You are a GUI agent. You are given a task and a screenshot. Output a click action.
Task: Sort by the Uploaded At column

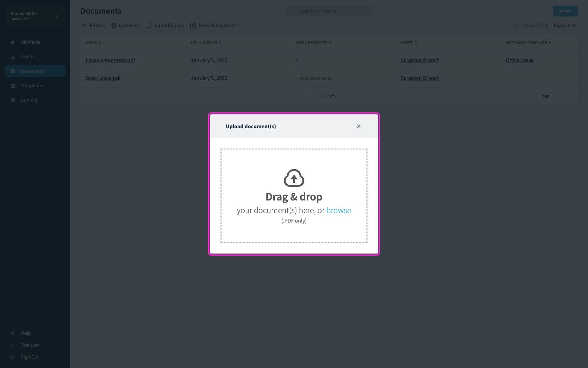206,43
